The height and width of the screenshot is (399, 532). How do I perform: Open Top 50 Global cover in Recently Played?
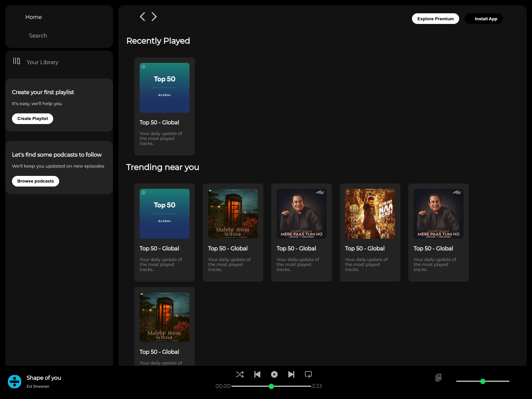click(x=165, y=88)
